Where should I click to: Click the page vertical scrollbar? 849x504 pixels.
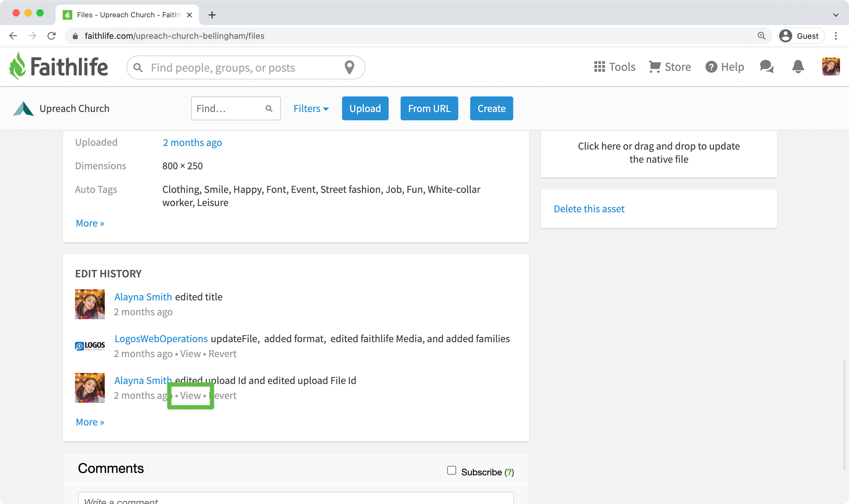(845, 414)
